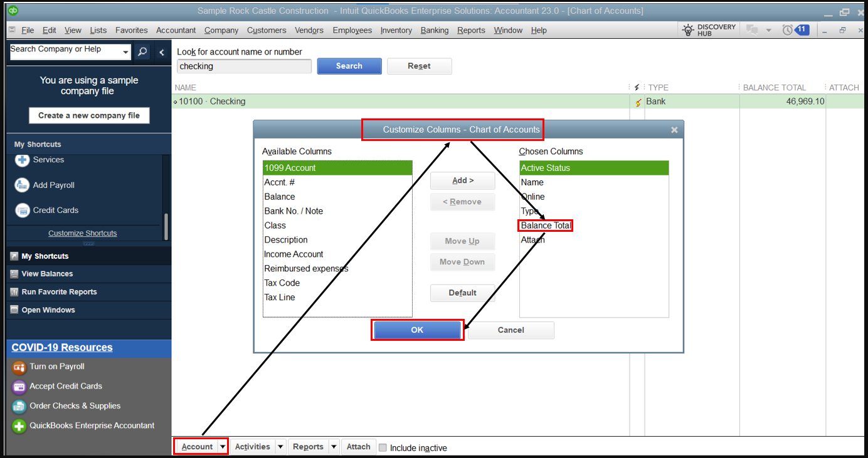Image resolution: width=868 pixels, height=458 pixels.
Task: Select Tax Code in Available Columns
Action: (337, 283)
